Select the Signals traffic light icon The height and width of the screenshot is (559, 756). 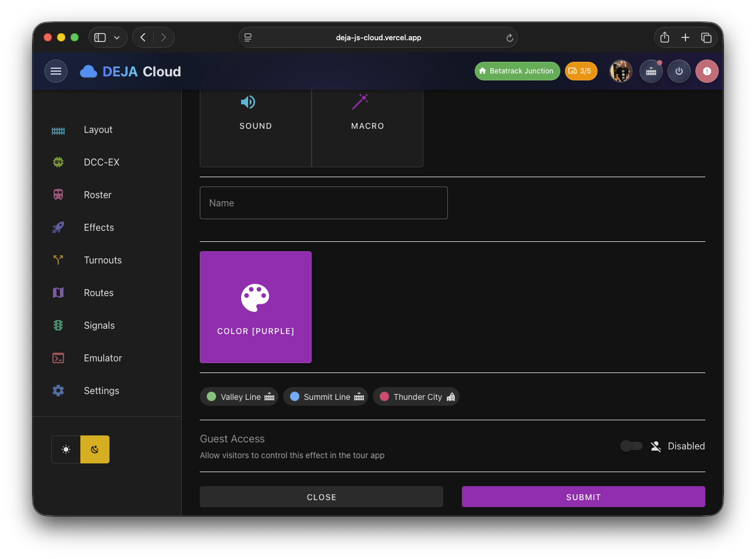coord(58,325)
